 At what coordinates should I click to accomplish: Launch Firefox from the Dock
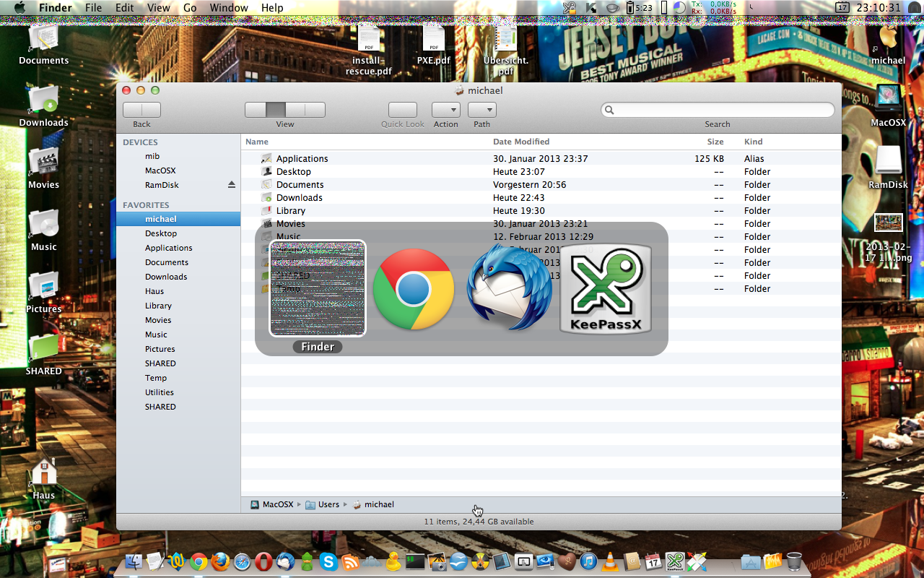pyautogui.click(x=220, y=561)
